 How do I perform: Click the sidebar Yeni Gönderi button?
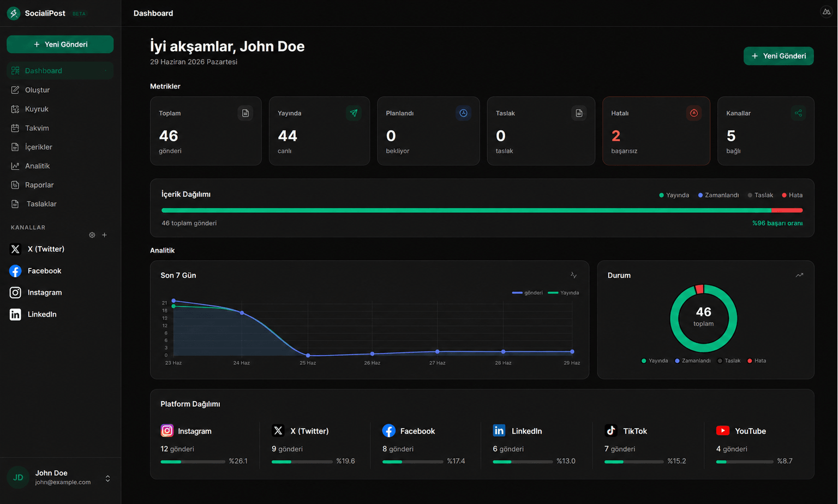[x=60, y=44]
